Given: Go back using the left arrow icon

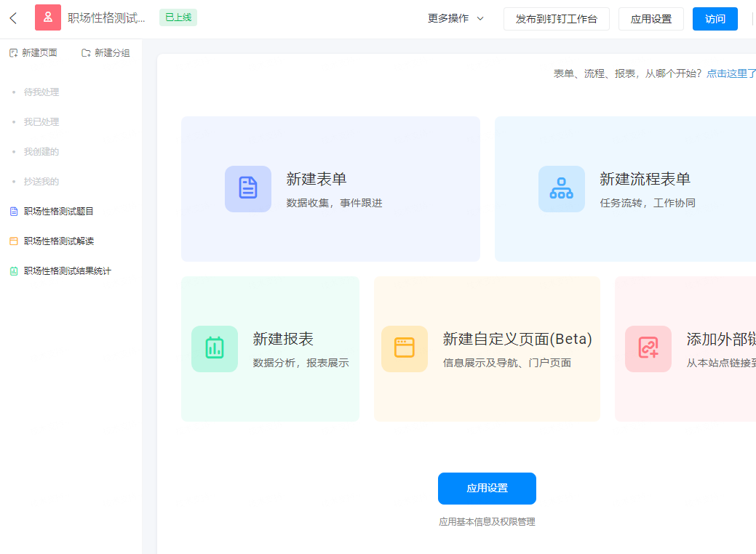Looking at the screenshot, I should click(13, 18).
